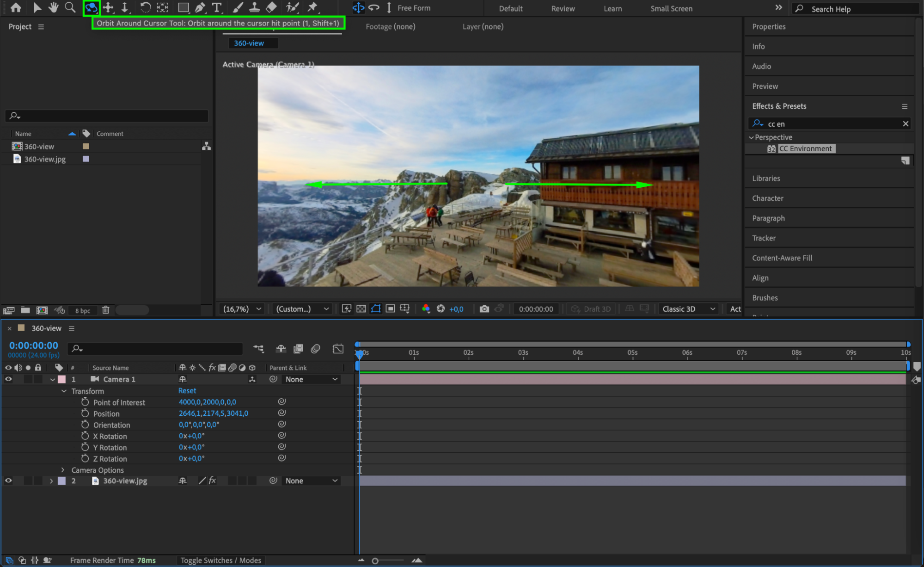Open the Classic 3D renderer dropdown

click(x=688, y=309)
